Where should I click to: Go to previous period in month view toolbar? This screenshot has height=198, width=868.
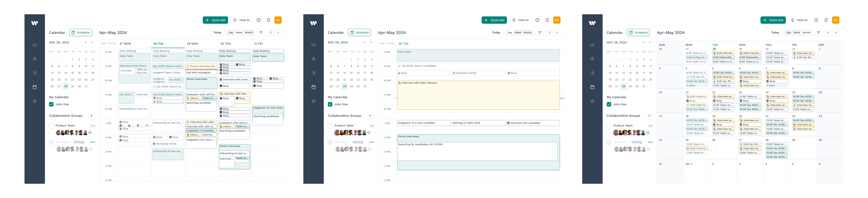(x=829, y=33)
